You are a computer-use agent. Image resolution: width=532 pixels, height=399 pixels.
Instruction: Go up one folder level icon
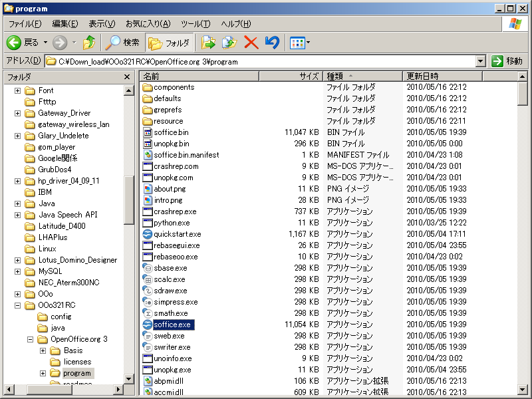coord(89,43)
